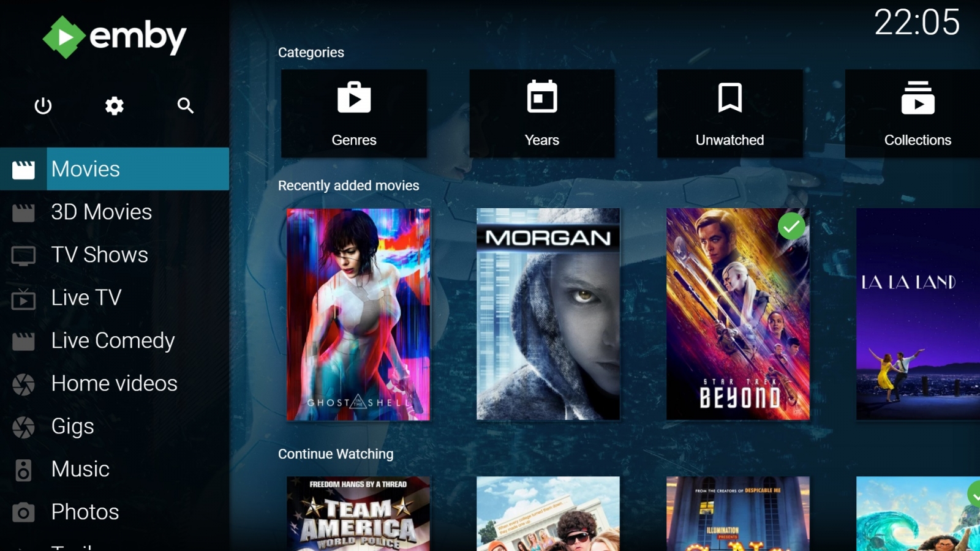This screenshot has width=980, height=551.
Task: Open Star Trek Beyond poster
Action: coord(738,314)
